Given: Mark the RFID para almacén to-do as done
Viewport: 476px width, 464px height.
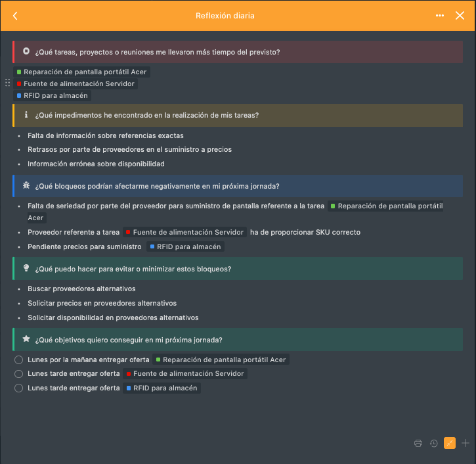Looking at the screenshot, I should [19, 388].
